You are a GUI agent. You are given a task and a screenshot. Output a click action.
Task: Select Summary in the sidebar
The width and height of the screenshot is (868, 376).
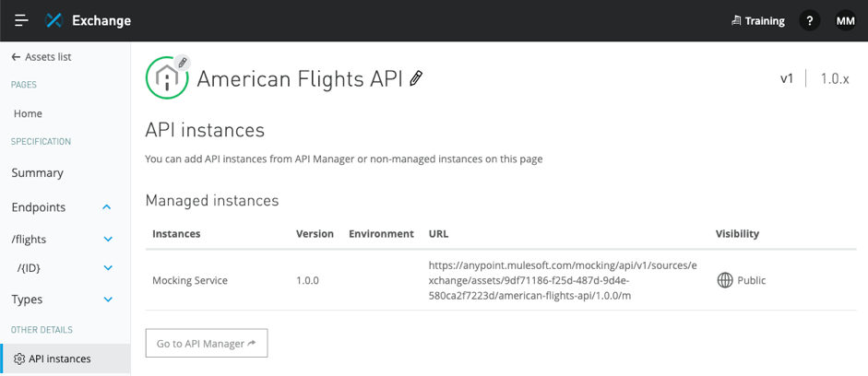click(x=38, y=173)
